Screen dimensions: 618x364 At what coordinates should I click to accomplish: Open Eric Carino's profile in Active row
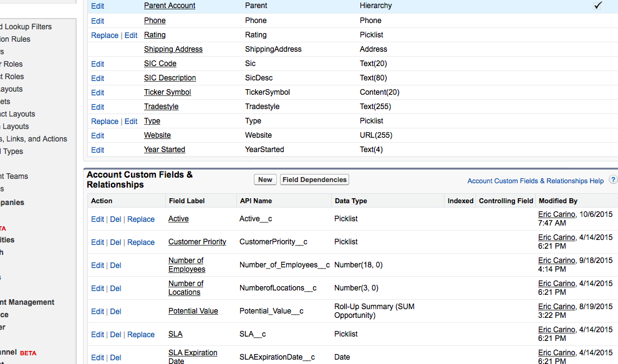557,214
